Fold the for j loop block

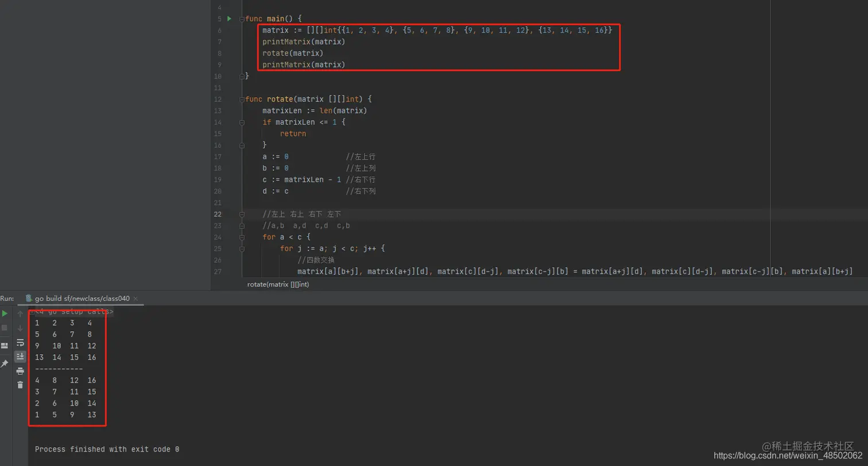[242, 248]
